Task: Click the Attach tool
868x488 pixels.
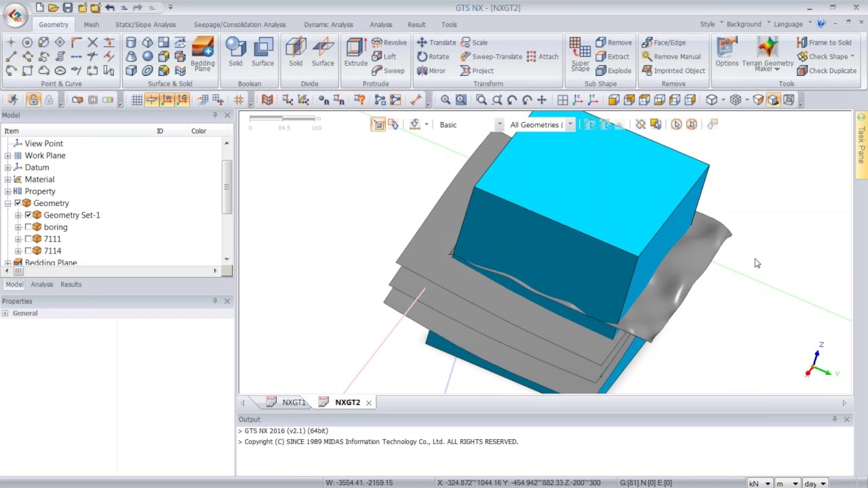Action: coord(542,56)
